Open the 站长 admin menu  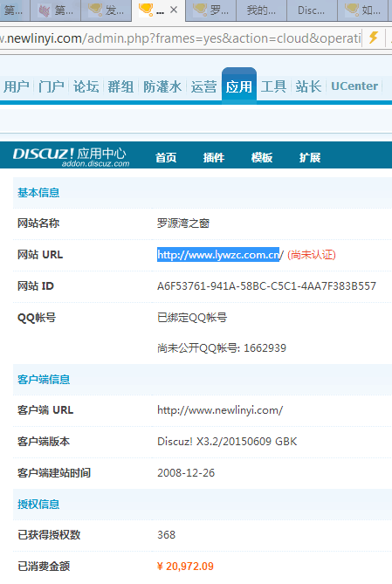pyautogui.click(x=308, y=86)
